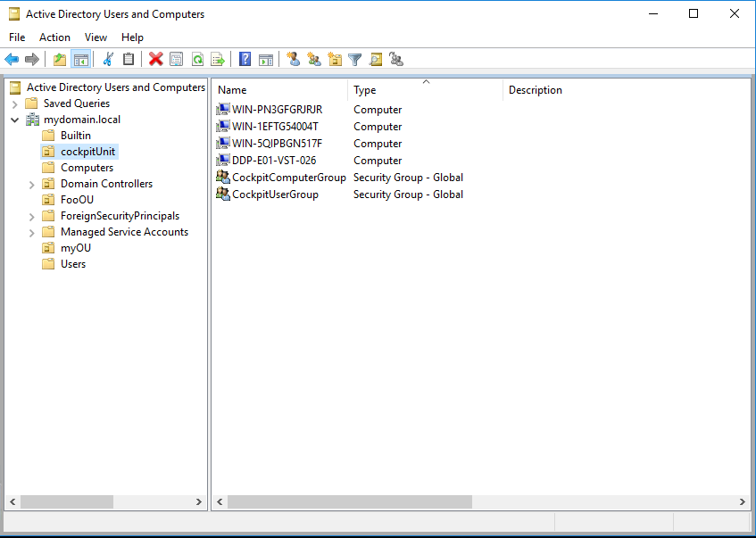The width and height of the screenshot is (756, 538).
Task: Select computer WIN-PN3GFGRJRJR
Action: (278, 110)
